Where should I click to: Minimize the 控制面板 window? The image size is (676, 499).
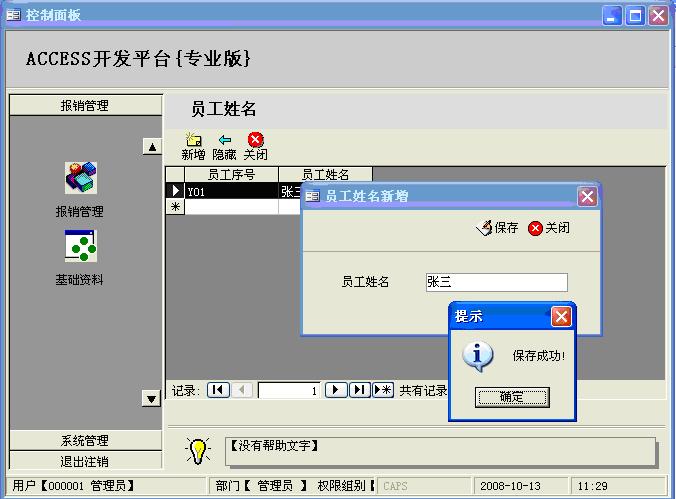pyautogui.click(x=612, y=16)
